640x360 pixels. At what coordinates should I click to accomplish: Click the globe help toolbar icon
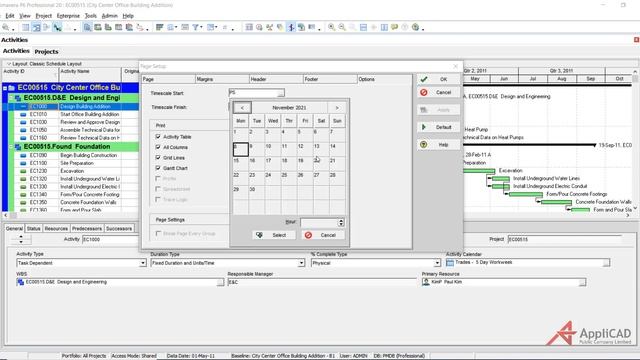coord(416,27)
